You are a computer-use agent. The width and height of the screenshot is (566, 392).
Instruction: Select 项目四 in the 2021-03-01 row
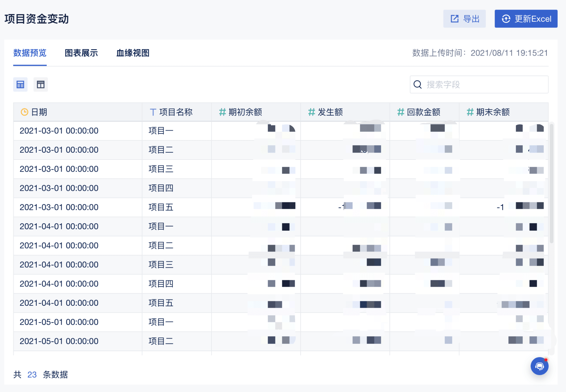(x=161, y=188)
